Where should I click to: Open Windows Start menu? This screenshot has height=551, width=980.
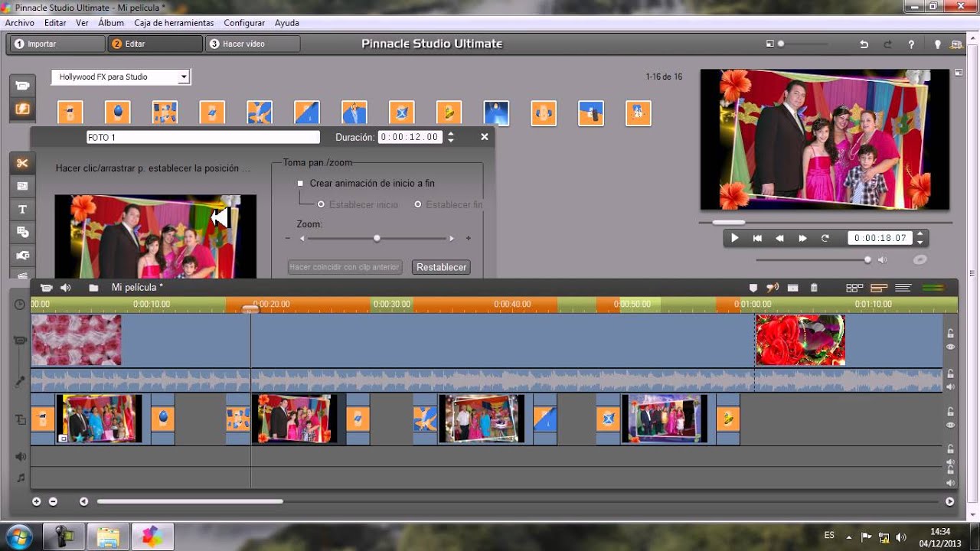click(18, 536)
